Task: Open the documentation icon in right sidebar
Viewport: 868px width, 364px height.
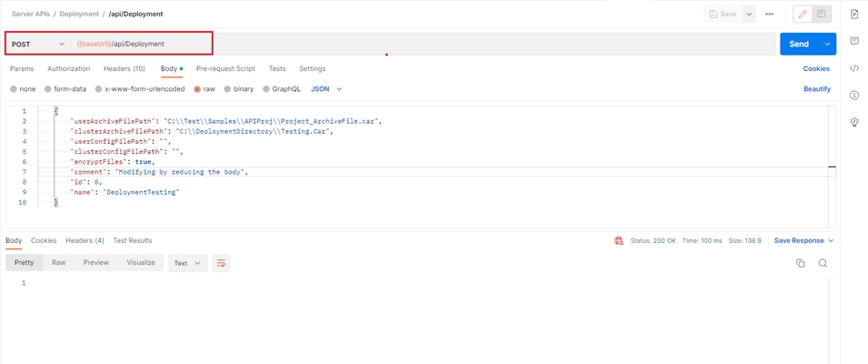Action: point(854,14)
